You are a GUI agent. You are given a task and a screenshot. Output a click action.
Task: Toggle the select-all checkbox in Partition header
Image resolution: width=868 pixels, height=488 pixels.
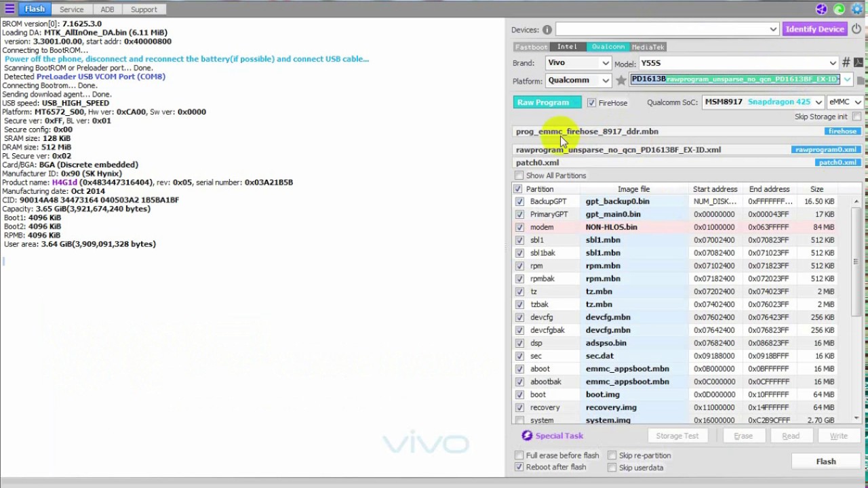pos(518,189)
